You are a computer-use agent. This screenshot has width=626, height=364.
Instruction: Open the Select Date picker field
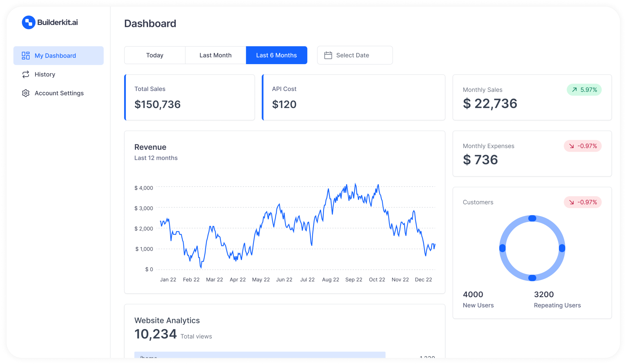[x=355, y=55]
